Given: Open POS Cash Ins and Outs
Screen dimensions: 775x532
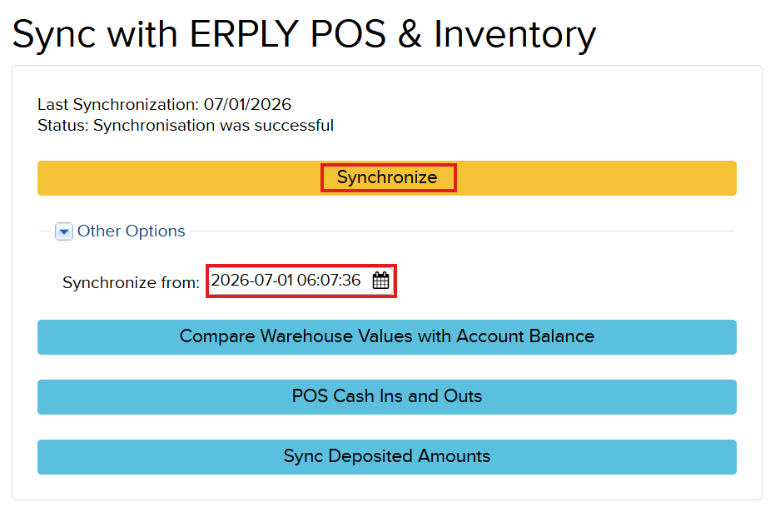Looking at the screenshot, I should [386, 397].
